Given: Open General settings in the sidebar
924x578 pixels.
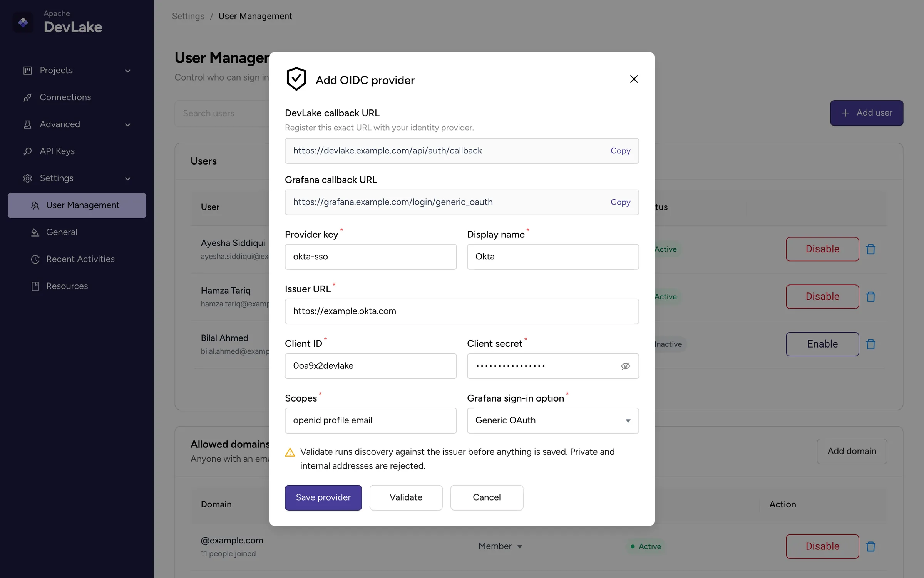Looking at the screenshot, I should coord(77,232).
